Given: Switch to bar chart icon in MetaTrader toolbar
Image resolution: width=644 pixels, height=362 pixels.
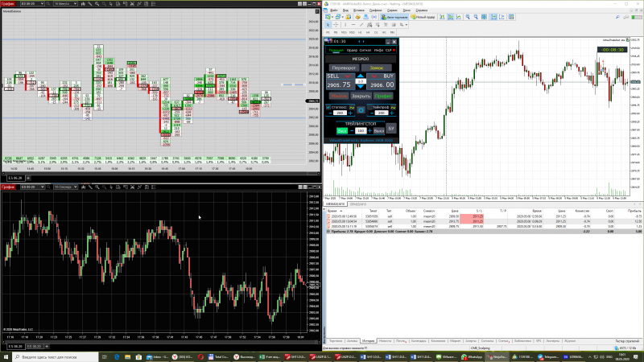Looking at the screenshot, I should coord(442,17).
